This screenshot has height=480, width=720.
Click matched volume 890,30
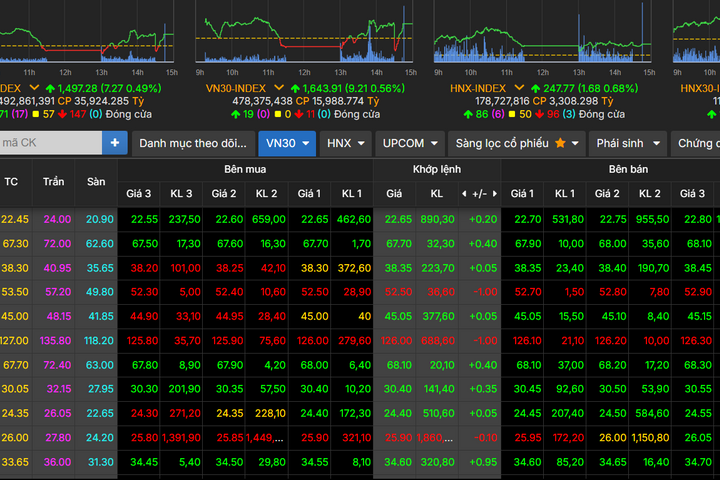437,220
